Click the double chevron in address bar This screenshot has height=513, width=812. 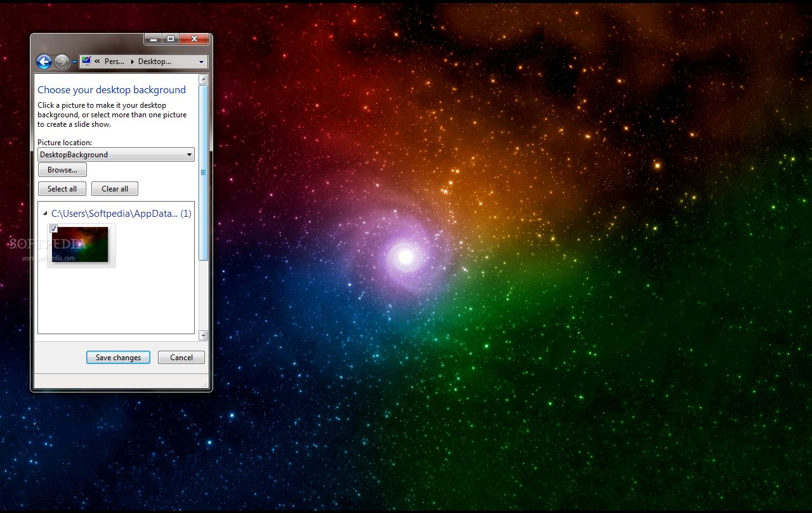tap(97, 62)
